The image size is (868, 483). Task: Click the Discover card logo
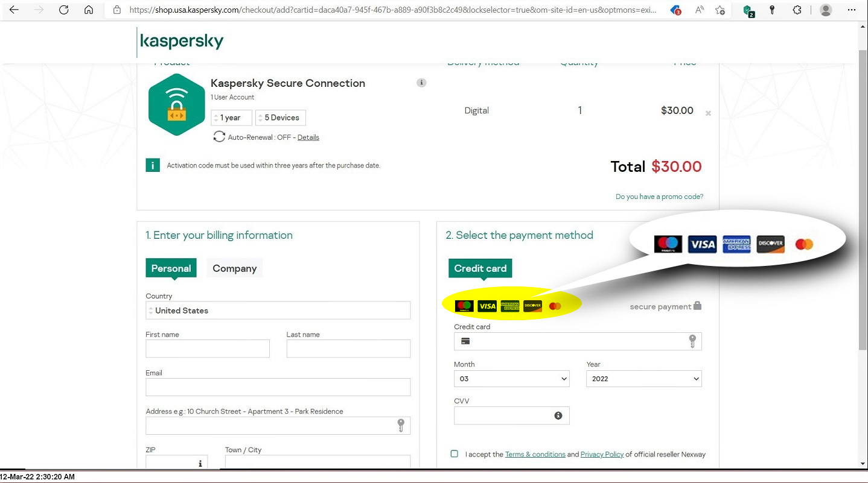pos(532,306)
